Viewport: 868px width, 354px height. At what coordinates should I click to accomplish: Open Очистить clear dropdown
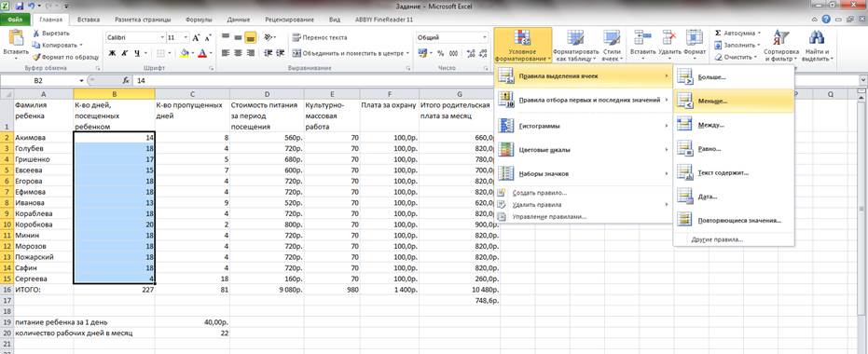pyautogui.click(x=736, y=57)
